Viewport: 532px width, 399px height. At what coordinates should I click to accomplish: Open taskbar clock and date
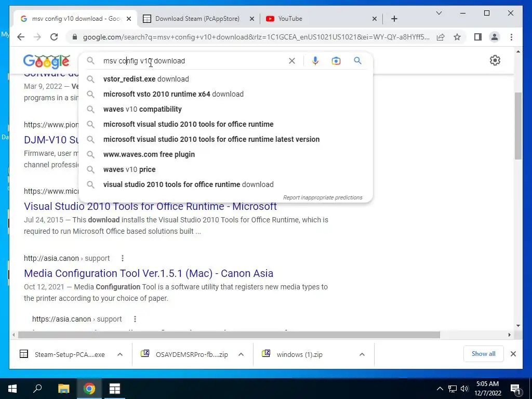487,389
